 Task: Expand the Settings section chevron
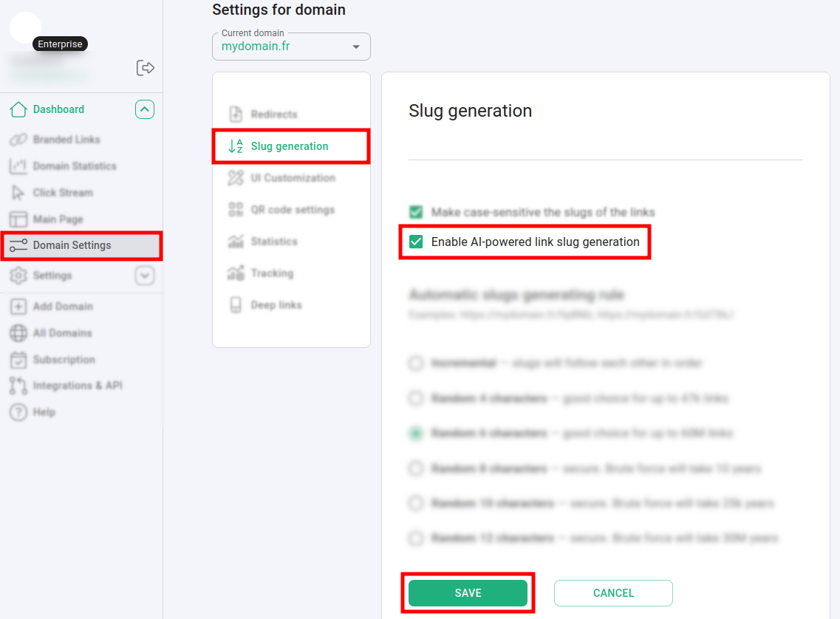[x=145, y=276]
